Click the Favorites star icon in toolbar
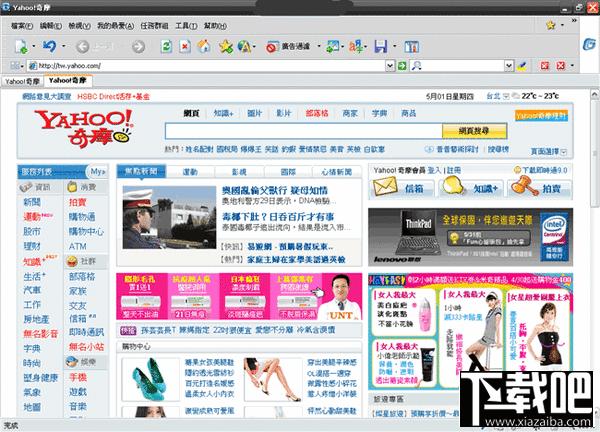600x432 pixels. (x=225, y=47)
